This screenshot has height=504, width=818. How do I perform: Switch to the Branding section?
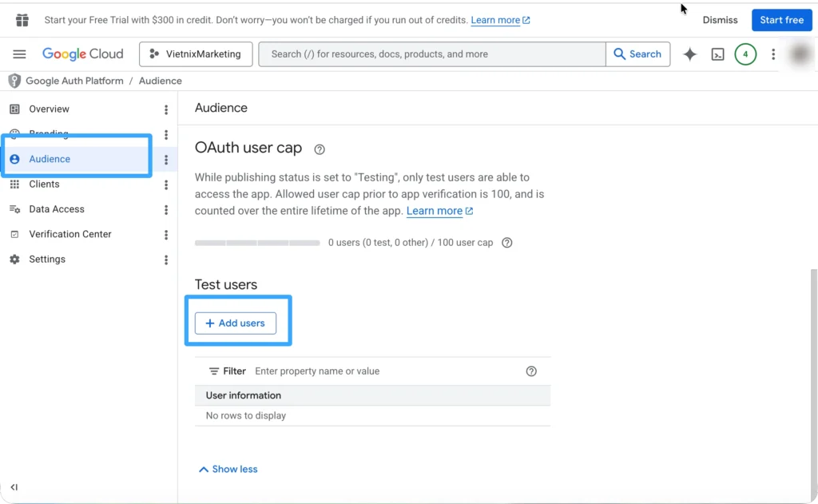[x=48, y=133]
